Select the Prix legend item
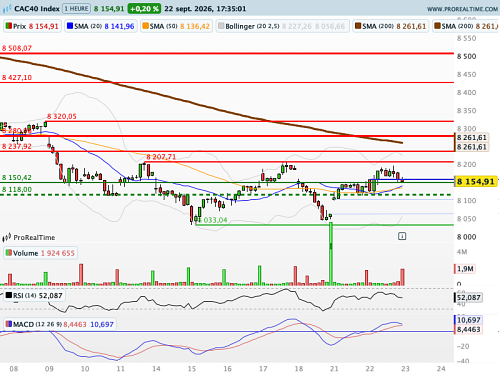The image size is (500, 375). pyautogui.click(x=32, y=26)
